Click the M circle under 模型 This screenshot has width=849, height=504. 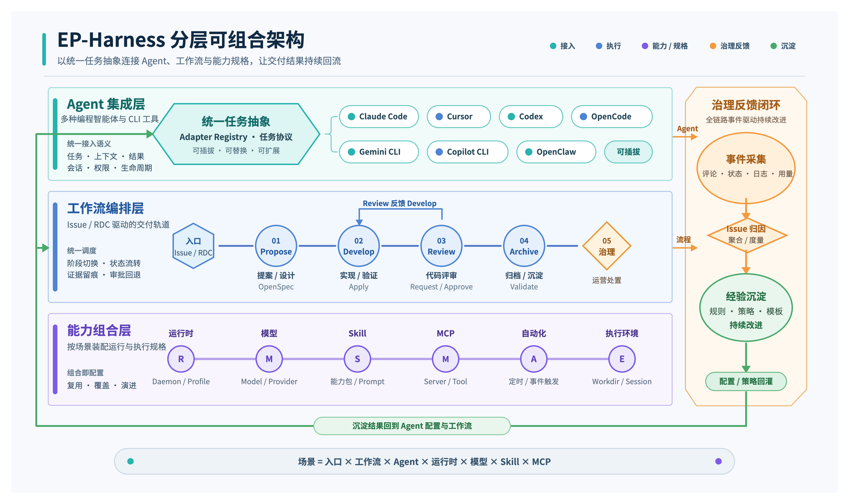269,359
